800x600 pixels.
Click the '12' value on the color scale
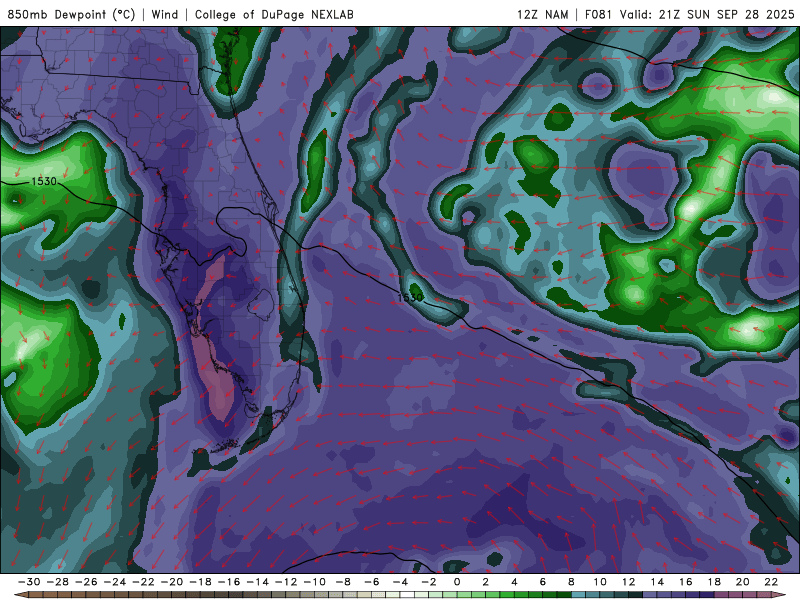[x=629, y=582]
